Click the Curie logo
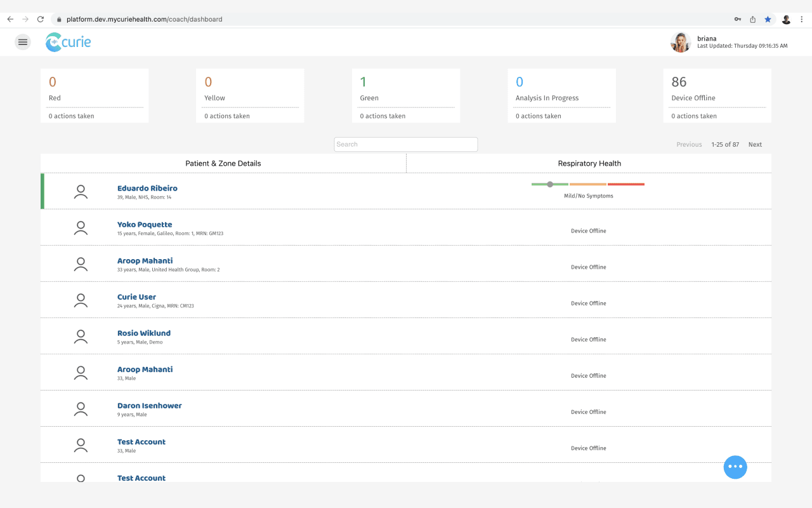The image size is (812, 508). coord(69,43)
